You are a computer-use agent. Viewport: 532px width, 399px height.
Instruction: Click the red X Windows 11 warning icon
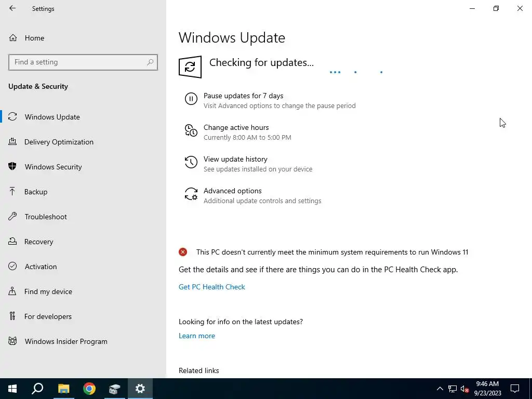coord(183,252)
